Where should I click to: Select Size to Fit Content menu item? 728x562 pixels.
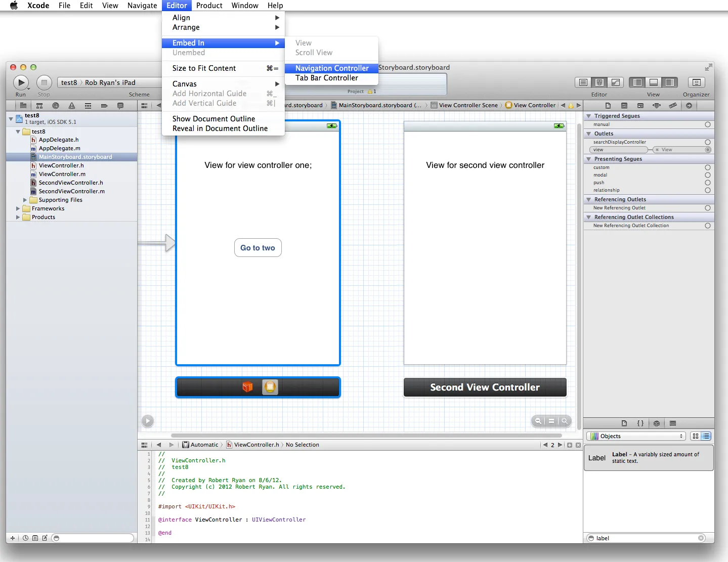pos(223,68)
